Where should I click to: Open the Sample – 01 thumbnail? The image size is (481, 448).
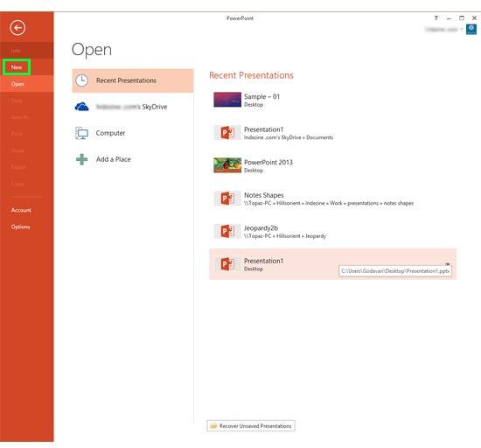pos(227,100)
